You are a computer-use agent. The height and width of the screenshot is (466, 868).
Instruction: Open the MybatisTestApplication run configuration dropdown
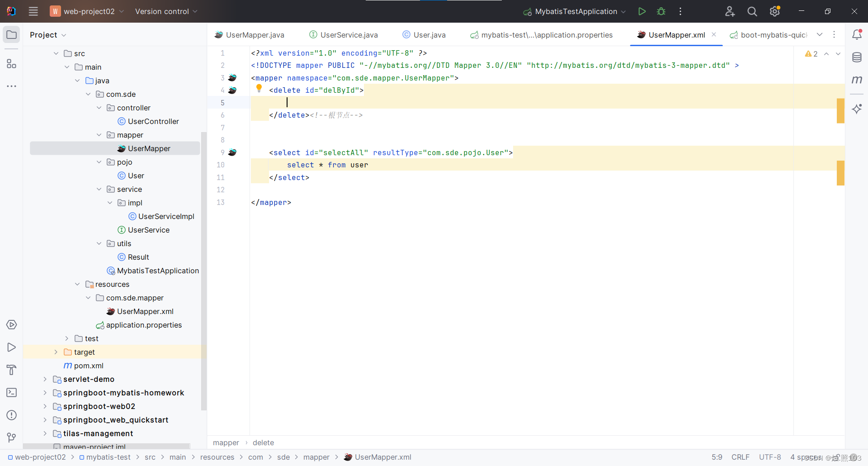click(x=575, y=11)
